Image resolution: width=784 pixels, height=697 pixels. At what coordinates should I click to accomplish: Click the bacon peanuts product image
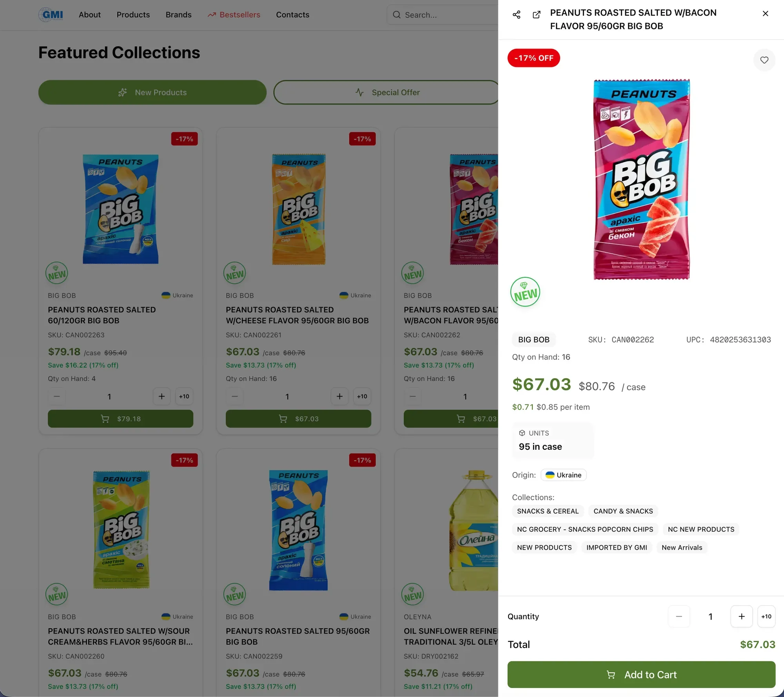point(641,179)
